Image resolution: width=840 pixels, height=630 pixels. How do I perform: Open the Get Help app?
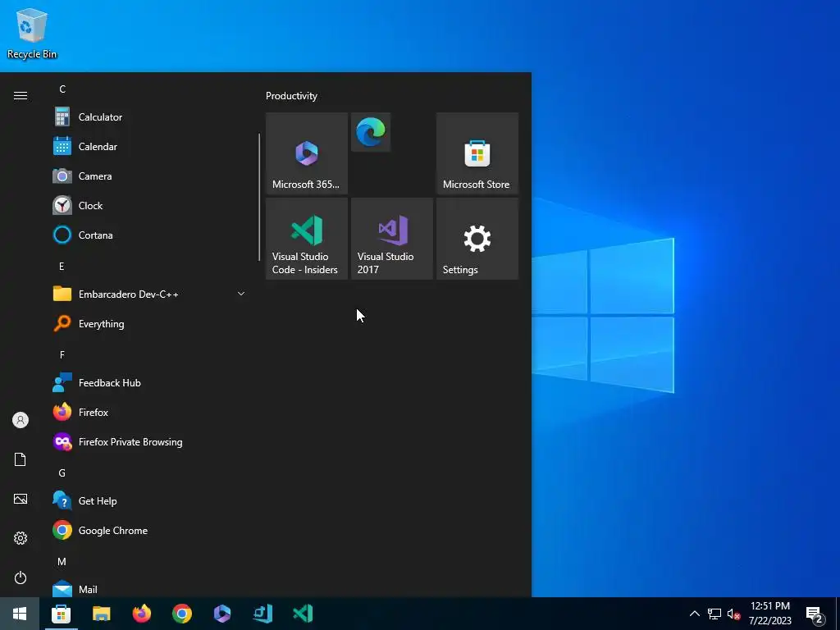pyautogui.click(x=150, y=501)
